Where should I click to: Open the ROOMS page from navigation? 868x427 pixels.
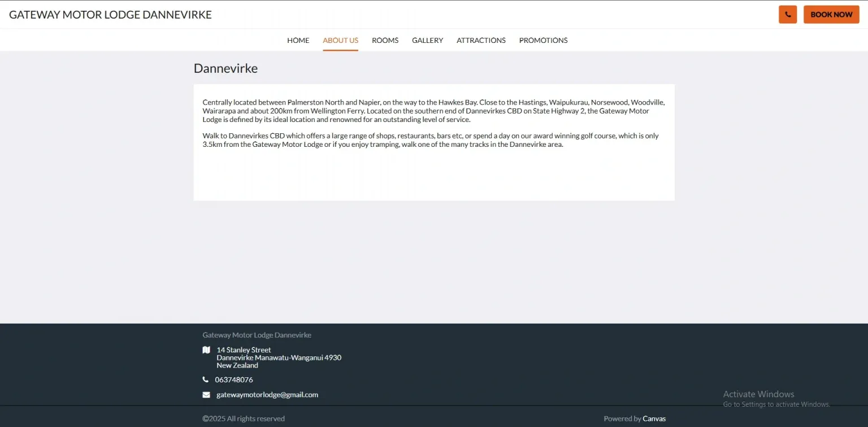tap(385, 40)
